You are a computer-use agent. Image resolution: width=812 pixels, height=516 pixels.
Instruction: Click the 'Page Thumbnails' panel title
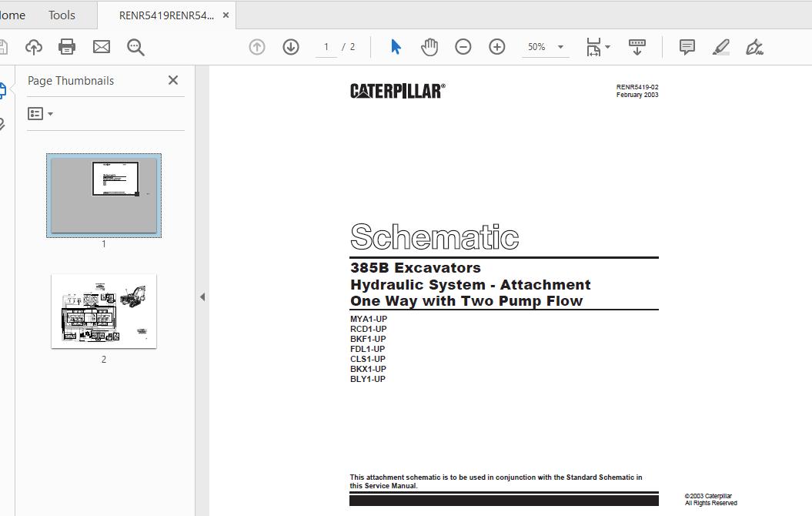coord(71,81)
